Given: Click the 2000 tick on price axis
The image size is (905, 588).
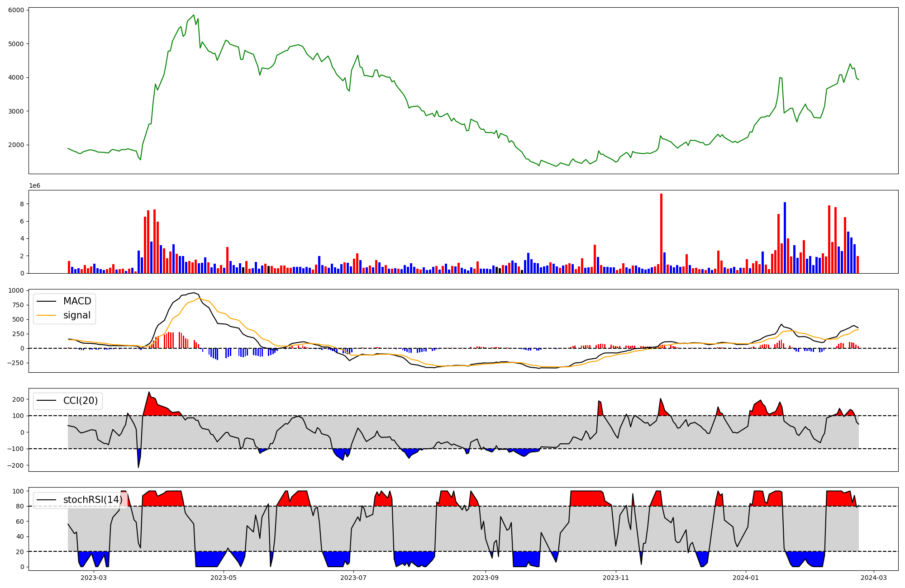Looking at the screenshot, I should point(16,145).
